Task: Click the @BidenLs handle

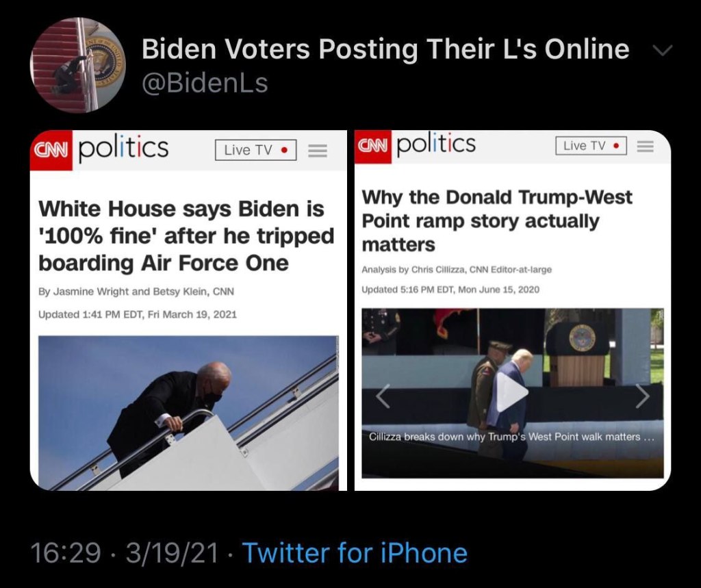Action: [205, 84]
